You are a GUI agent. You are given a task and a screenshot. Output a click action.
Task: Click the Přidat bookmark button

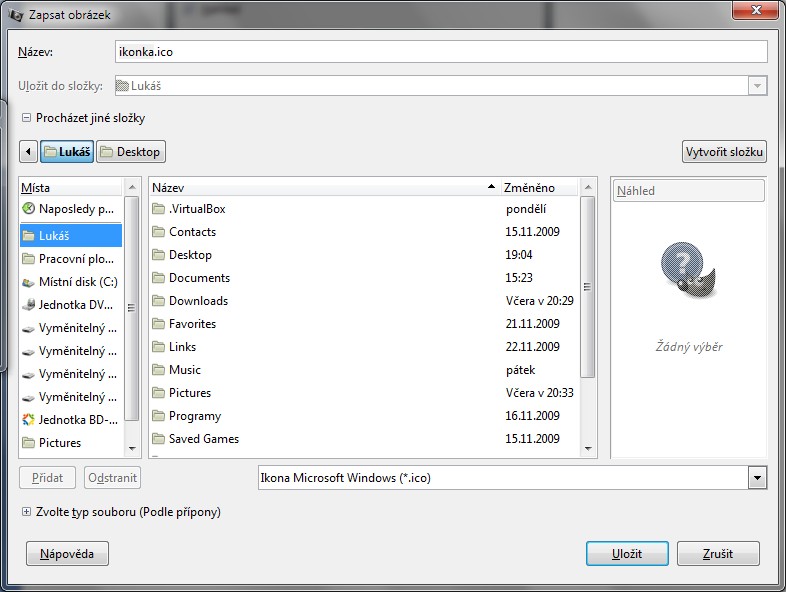click(x=48, y=478)
